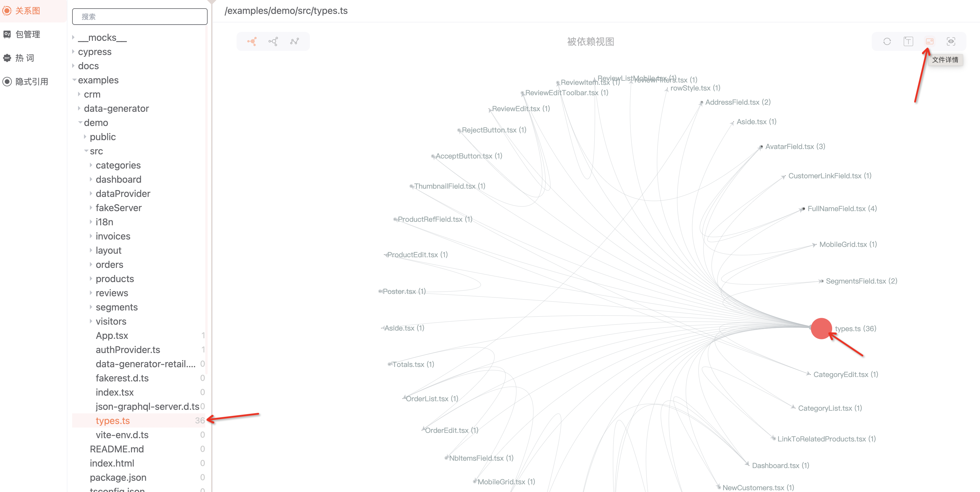This screenshot has height=492, width=980.
Task: Open the 包管理 package management section
Action: (27, 35)
